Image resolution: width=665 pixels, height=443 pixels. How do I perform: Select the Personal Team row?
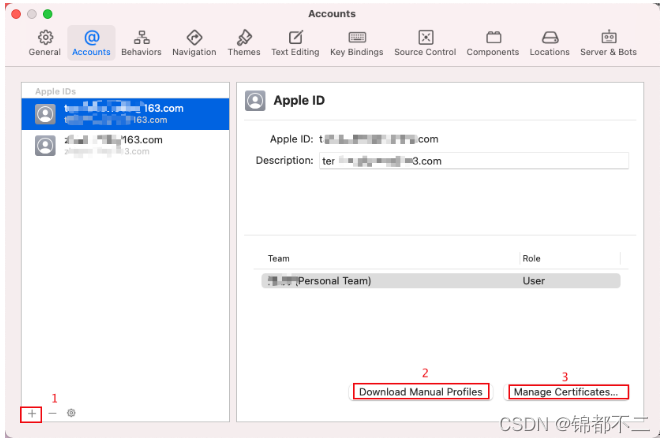pos(441,281)
